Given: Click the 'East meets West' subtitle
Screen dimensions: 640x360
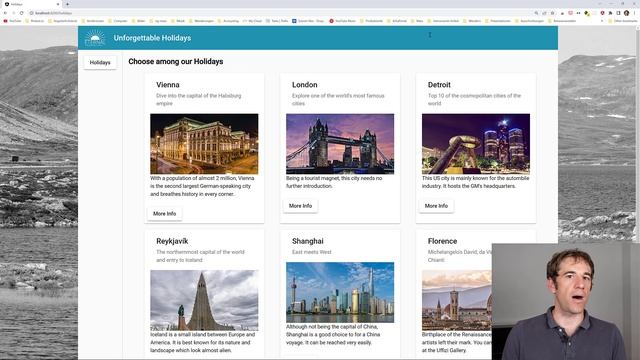Looking at the screenshot, I should [x=311, y=252].
